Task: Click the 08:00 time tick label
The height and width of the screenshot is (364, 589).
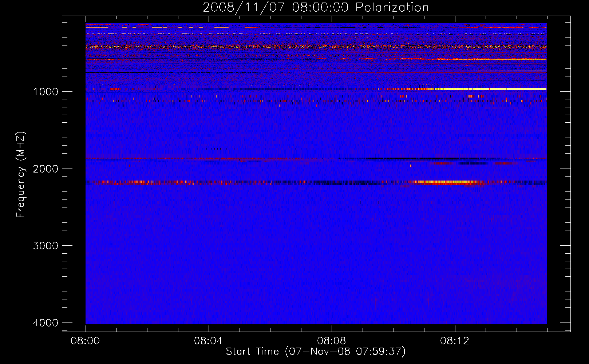Action: [x=86, y=341]
